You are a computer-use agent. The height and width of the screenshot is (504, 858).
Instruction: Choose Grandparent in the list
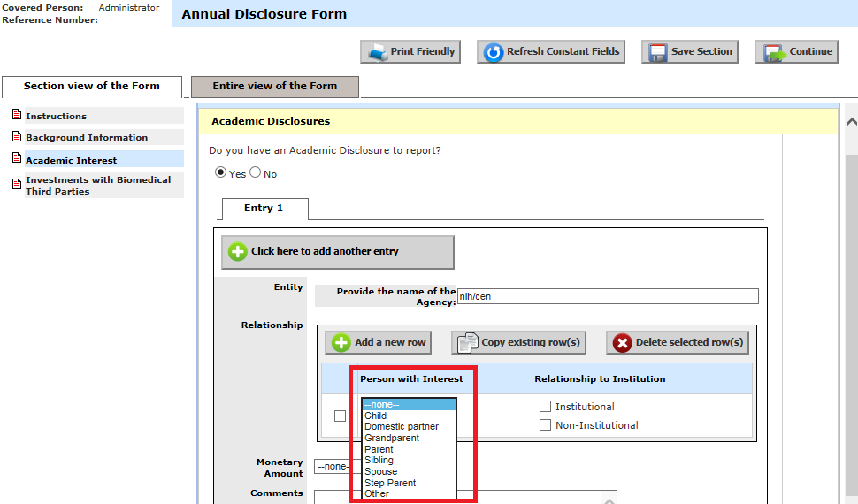(x=409, y=438)
